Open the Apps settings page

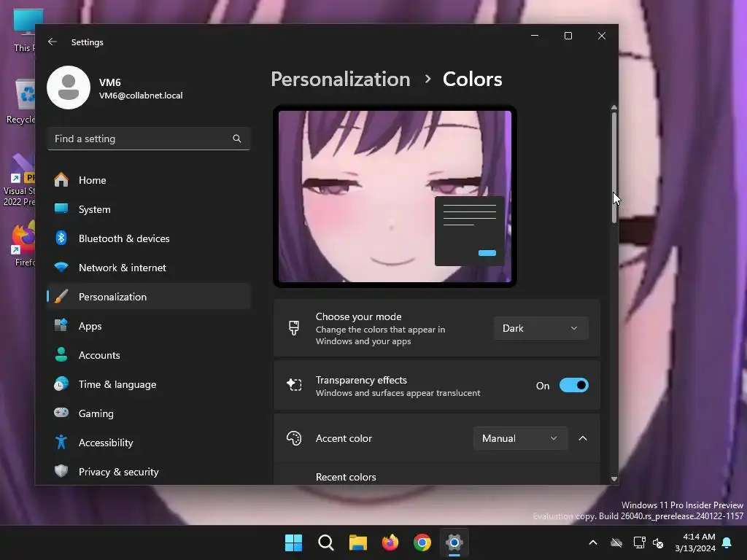149,326
